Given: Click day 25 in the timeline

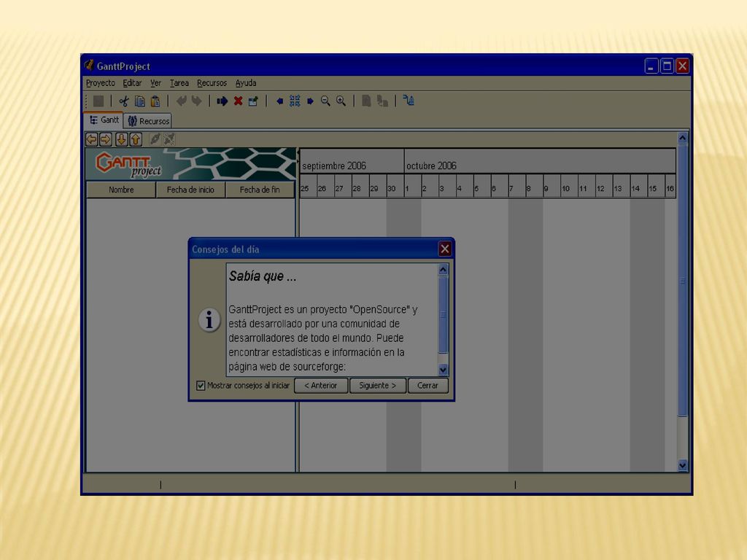Looking at the screenshot, I should (x=308, y=186).
